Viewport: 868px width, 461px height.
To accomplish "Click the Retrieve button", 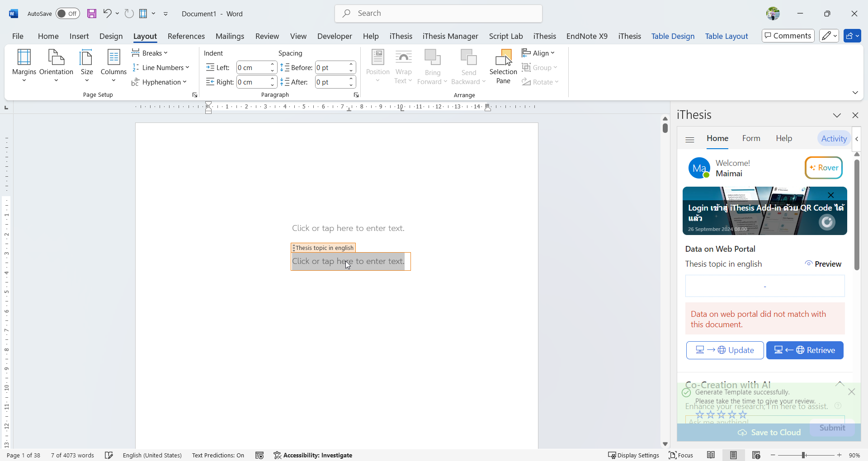I will click(805, 350).
